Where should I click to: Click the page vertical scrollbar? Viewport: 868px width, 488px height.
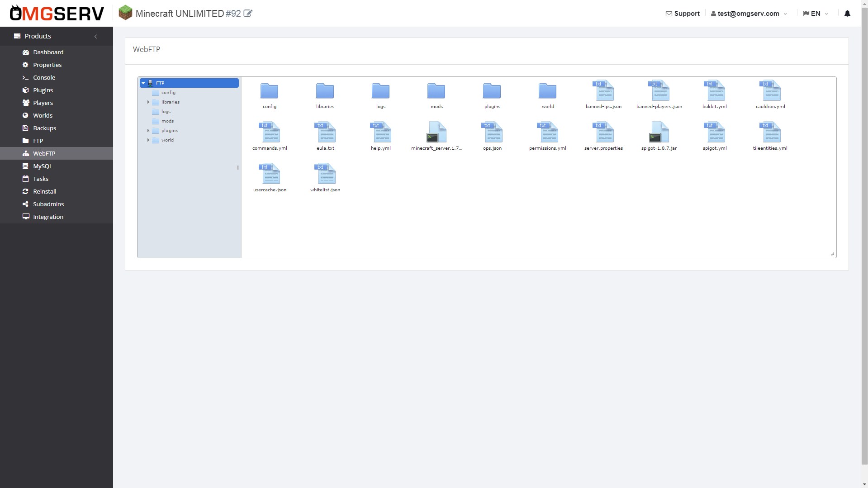click(x=864, y=235)
